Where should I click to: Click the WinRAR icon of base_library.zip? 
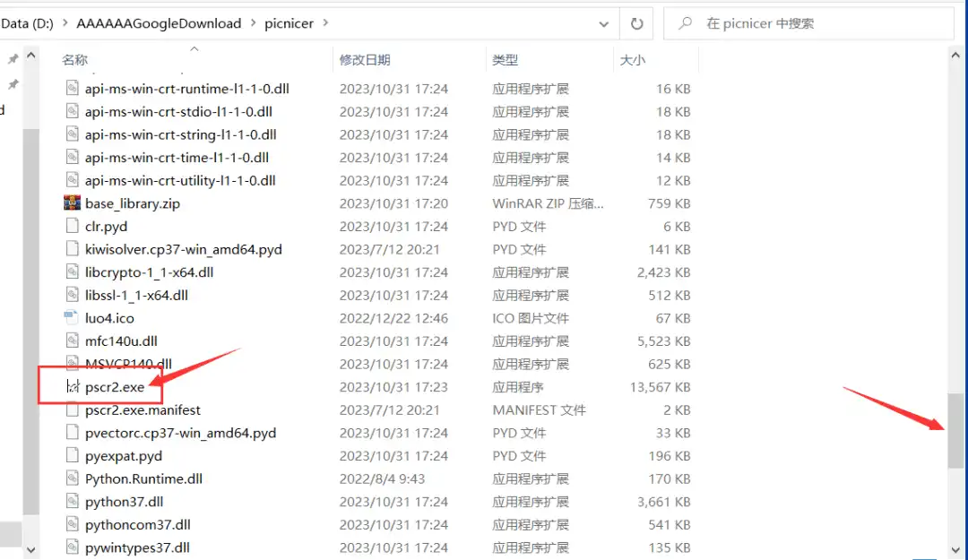[x=73, y=202]
